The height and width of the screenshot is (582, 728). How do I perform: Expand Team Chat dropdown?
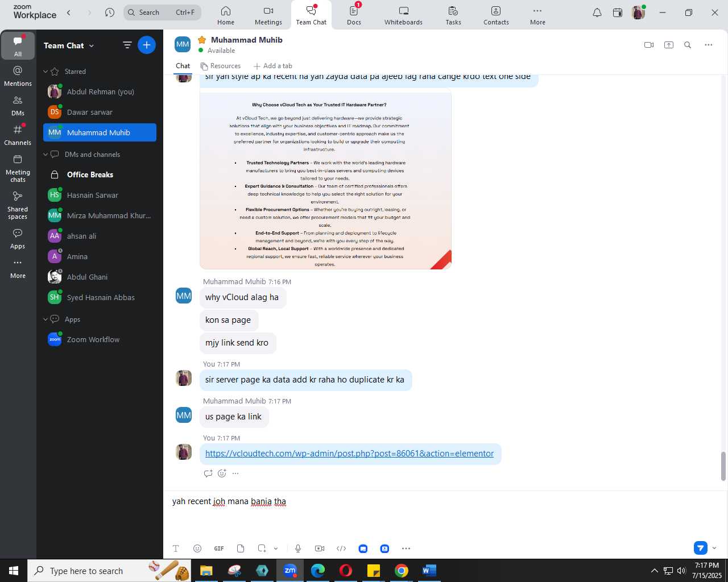pos(92,45)
